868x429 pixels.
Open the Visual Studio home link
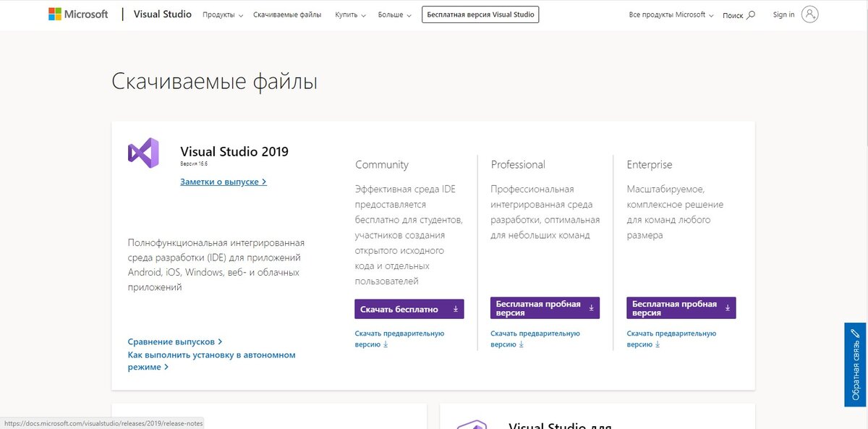click(163, 14)
